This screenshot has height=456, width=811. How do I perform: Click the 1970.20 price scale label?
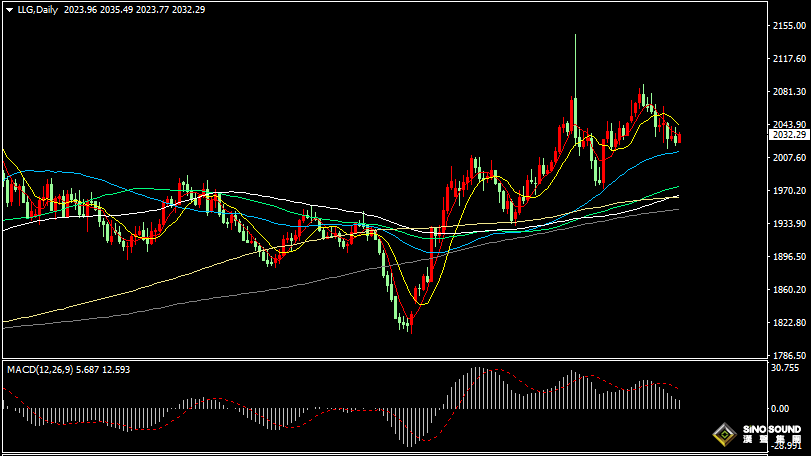pos(791,191)
